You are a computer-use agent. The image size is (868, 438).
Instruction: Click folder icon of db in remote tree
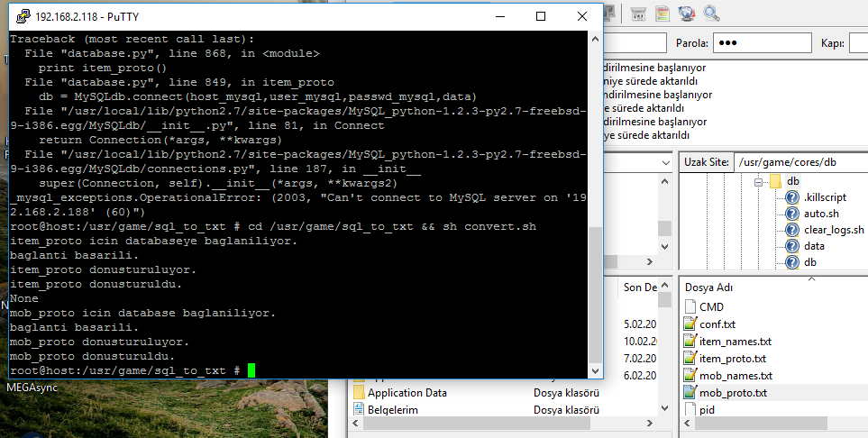pos(775,181)
